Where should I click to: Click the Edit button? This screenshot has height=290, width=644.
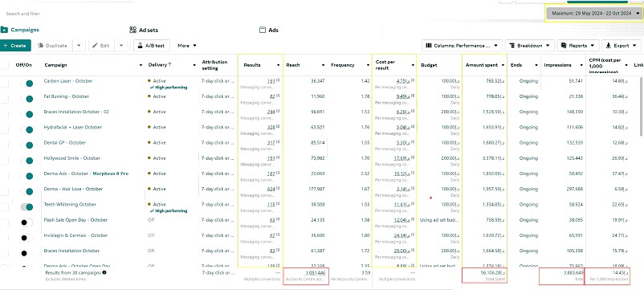point(101,46)
